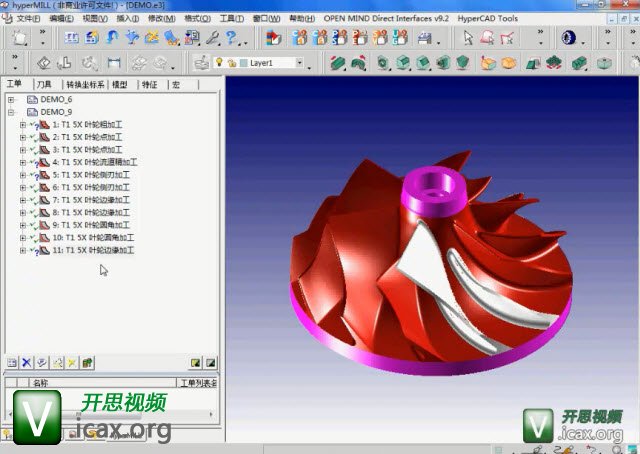
Task: Click the printer icon in the layer toolbar
Action: pos(201,62)
